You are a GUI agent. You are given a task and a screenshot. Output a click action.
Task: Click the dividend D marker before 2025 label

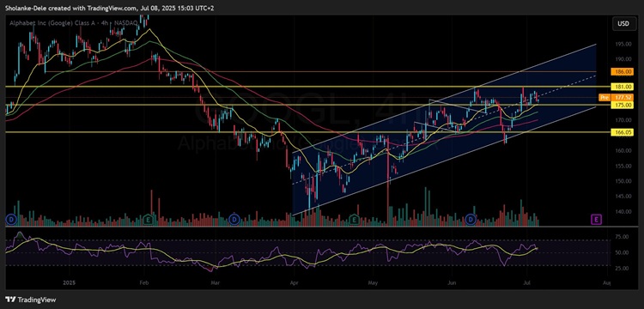click(x=10, y=220)
